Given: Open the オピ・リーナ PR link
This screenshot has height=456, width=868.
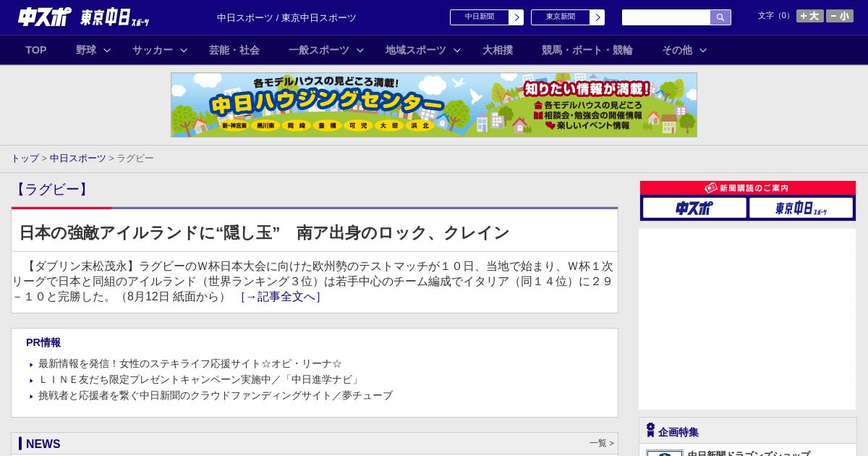Looking at the screenshot, I should click(190, 363).
